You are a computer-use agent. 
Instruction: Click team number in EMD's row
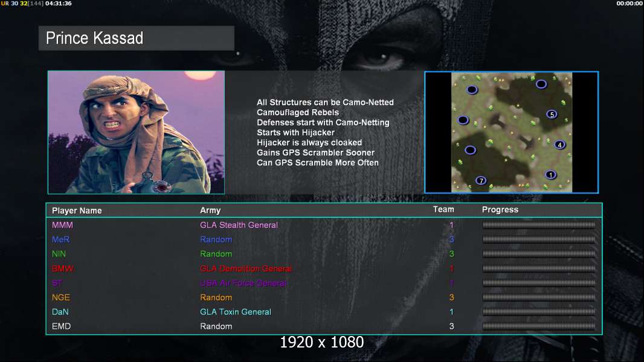451,326
